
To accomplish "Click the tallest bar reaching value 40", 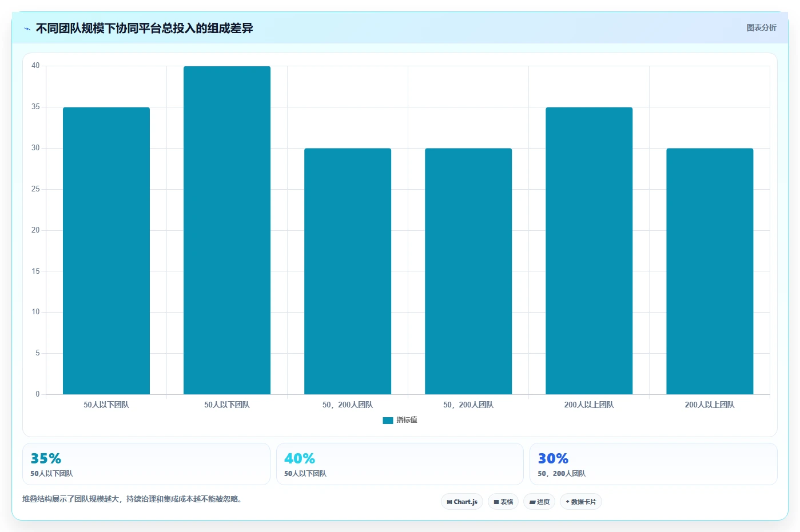I will (227, 230).
